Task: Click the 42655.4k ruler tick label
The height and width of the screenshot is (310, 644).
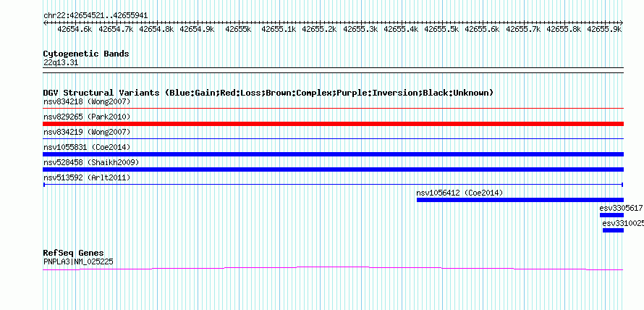Action: click(x=402, y=29)
